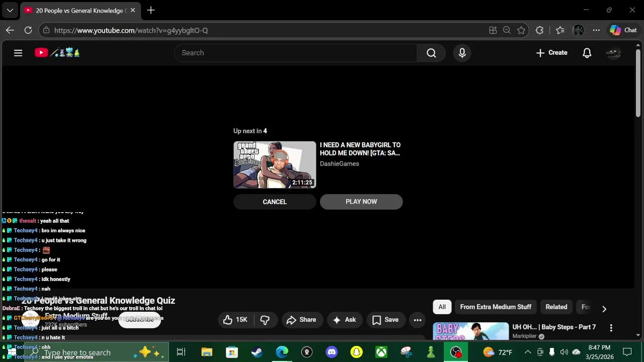644x362 pixels.
Task: Click the zoom-out indicator in the address bar
Action: point(507,30)
